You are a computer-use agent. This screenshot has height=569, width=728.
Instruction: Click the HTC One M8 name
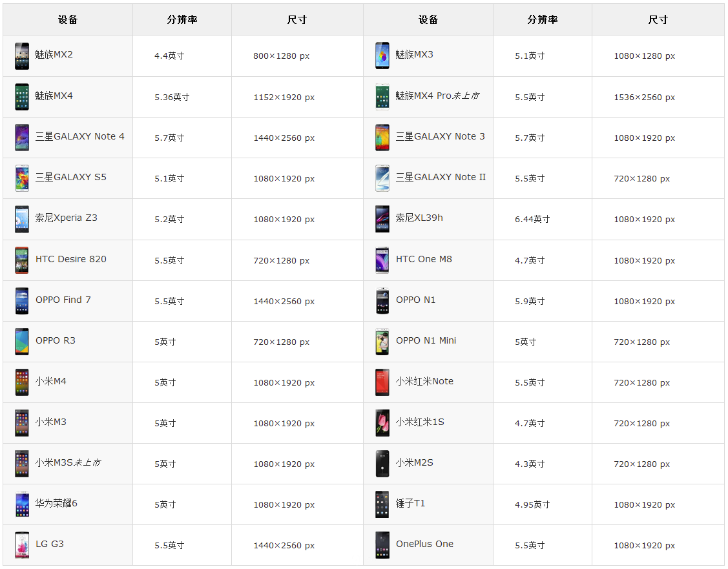[424, 259]
